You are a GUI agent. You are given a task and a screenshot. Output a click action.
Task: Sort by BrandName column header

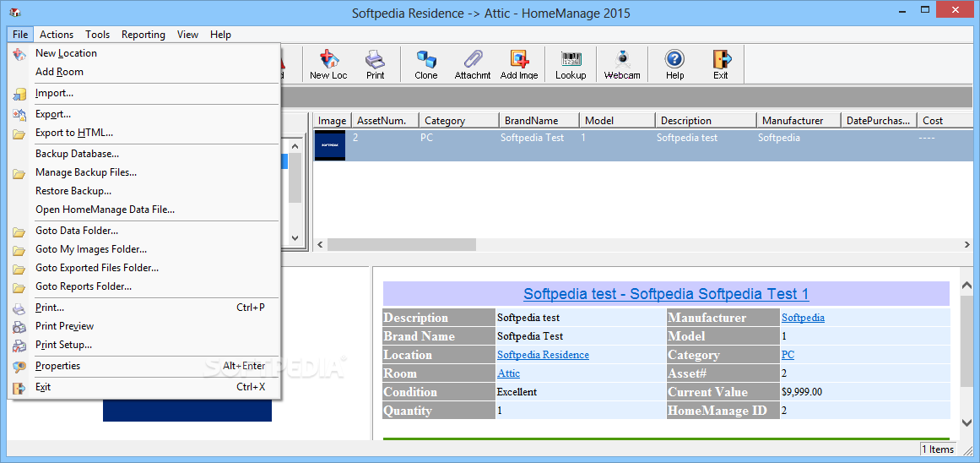(x=539, y=121)
